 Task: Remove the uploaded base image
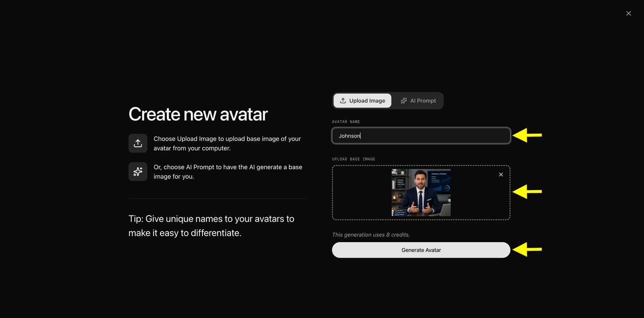click(x=501, y=174)
